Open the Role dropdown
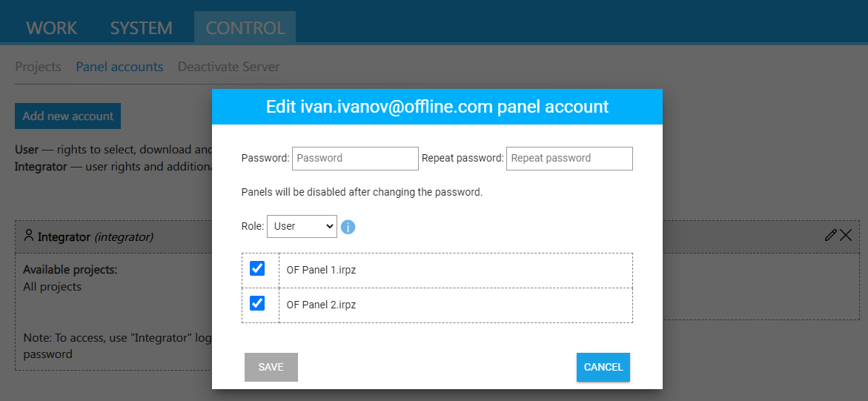 click(302, 226)
